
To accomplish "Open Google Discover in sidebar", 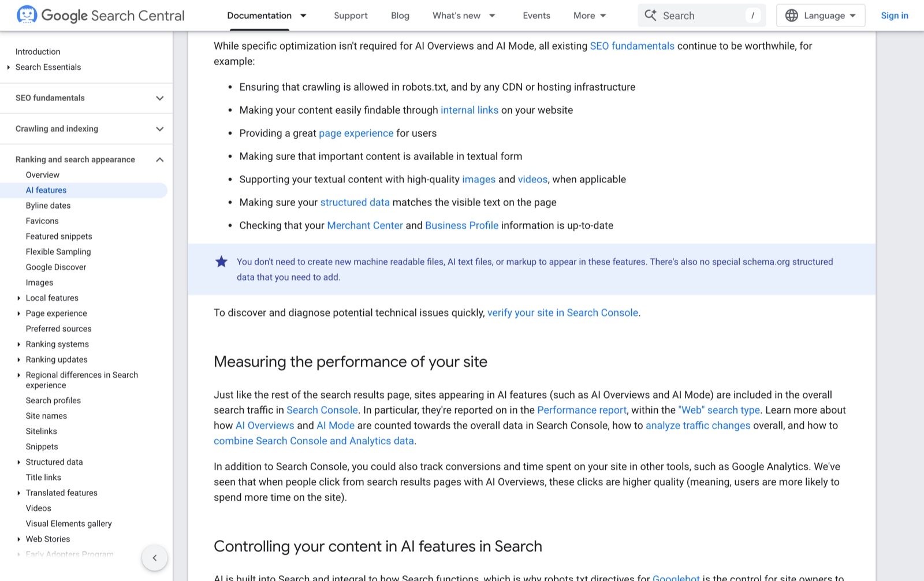I will pos(56,267).
